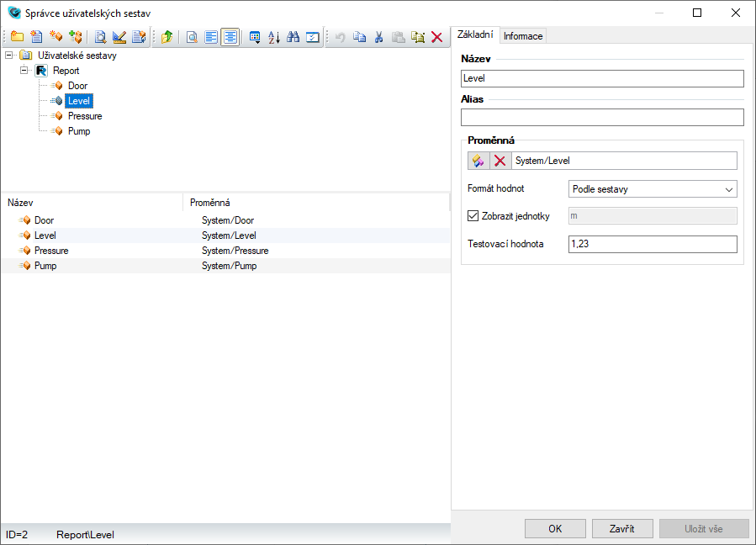Image resolution: width=756 pixels, height=545 pixels.
Task: Click the select variable icon beside System/Level
Action: click(478, 161)
